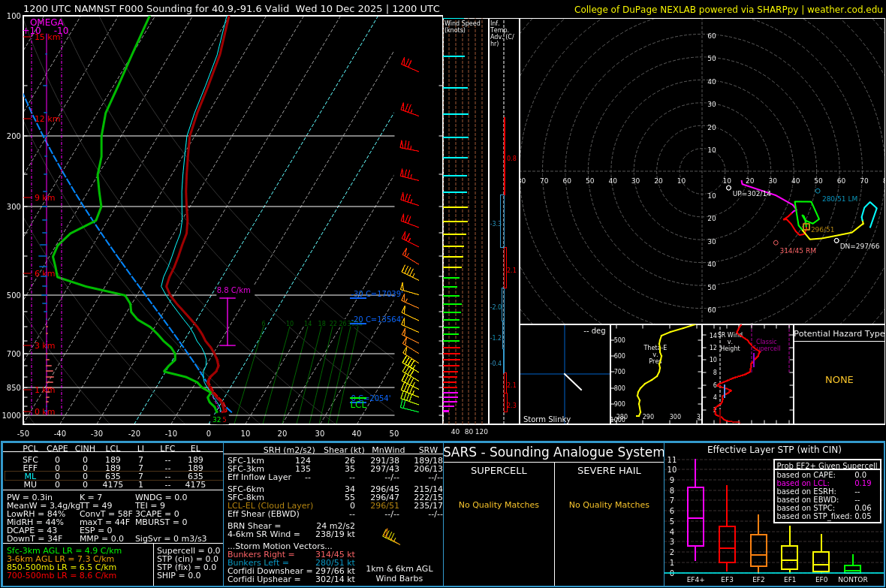Click the SUPERCELL column header

tap(499, 470)
